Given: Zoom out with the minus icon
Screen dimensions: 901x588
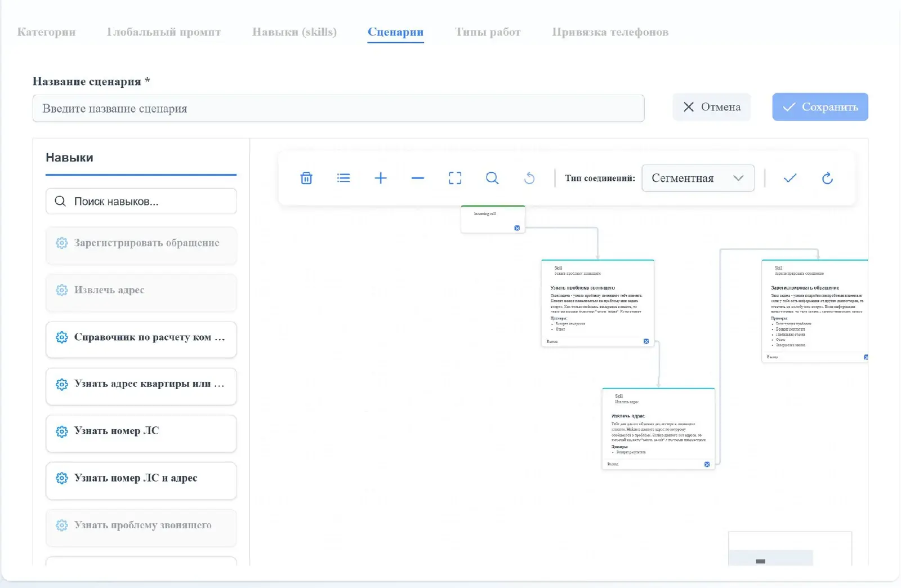Looking at the screenshot, I should 418,178.
